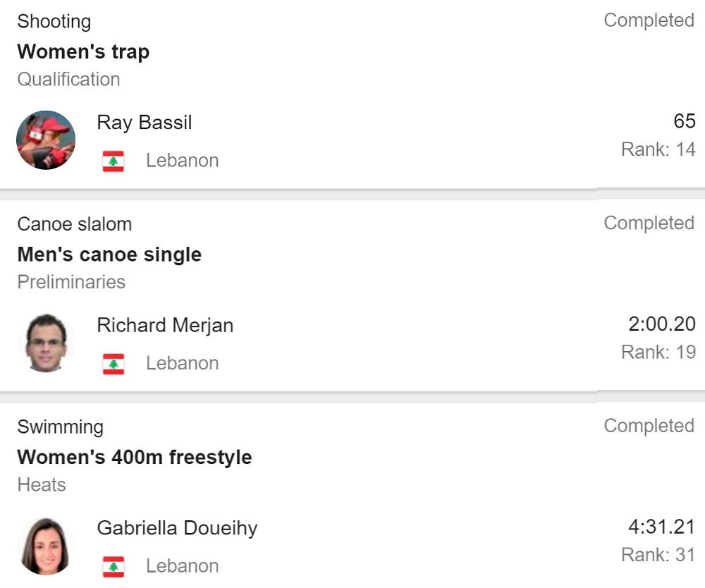Click the Lebanon flag under Ray Bassil
This screenshot has height=588, width=705.
(114, 161)
